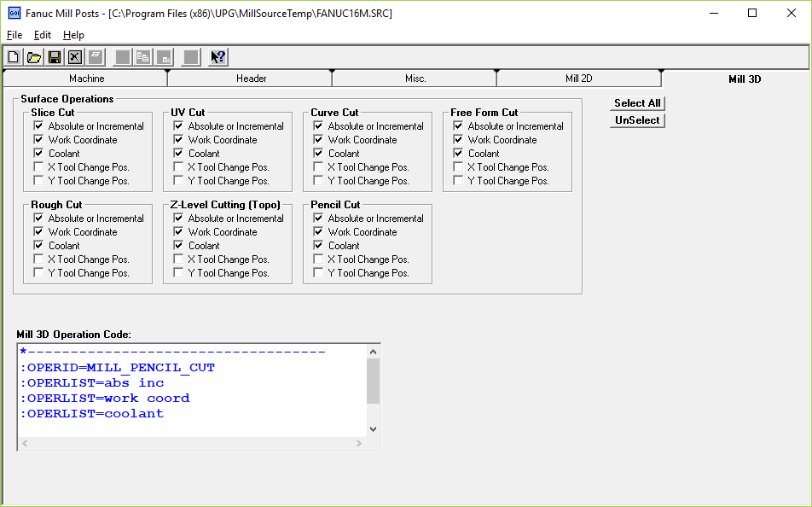Toggle Z-Level Cutting Work Coordinate
The height and width of the screenshot is (507, 812).
(178, 231)
